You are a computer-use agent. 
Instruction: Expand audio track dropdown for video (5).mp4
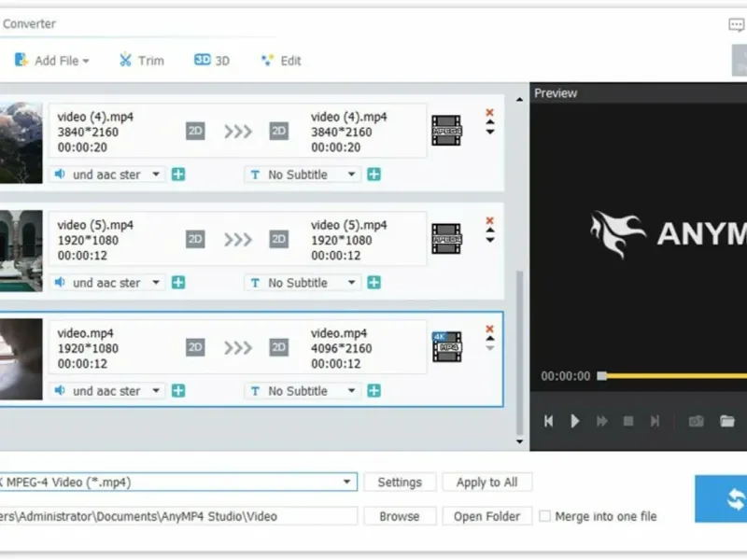(156, 283)
